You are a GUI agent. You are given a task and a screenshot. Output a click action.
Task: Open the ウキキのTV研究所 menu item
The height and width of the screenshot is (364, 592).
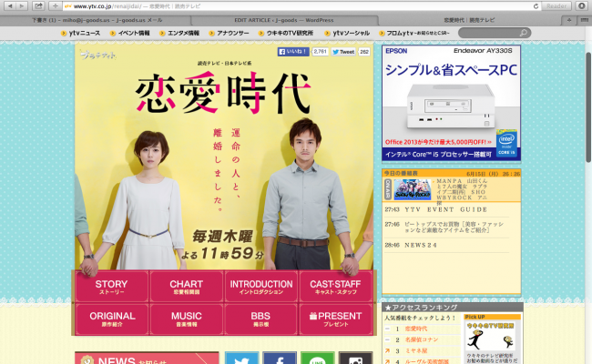point(286,33)
